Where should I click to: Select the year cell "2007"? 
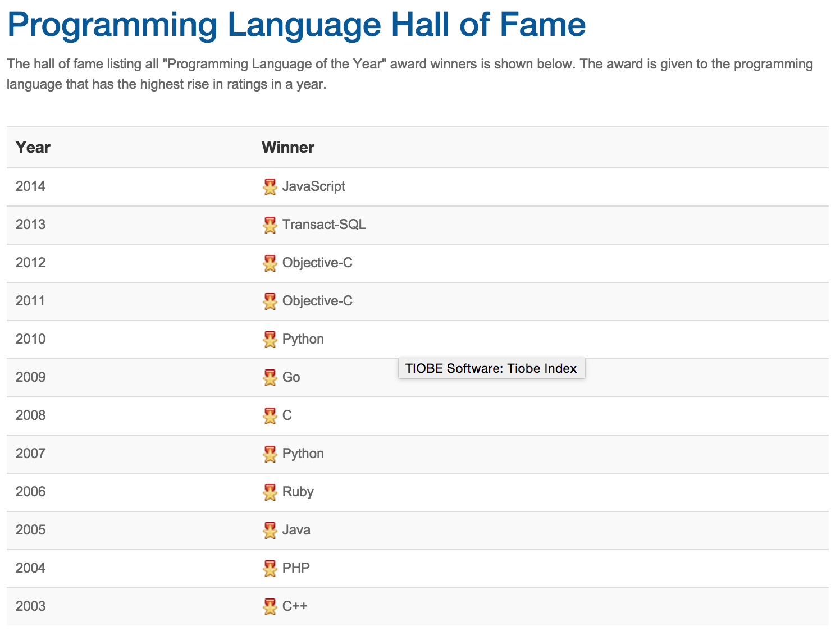tap(30, 454)
